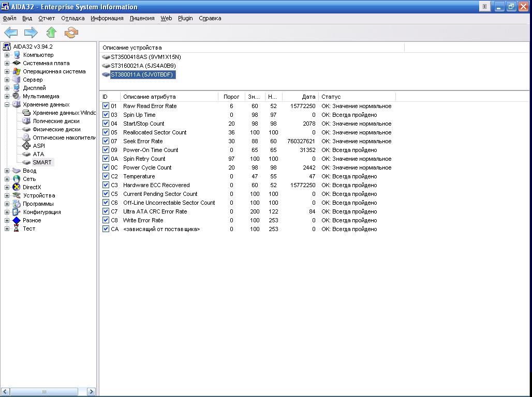
Task: Select the Тест hourglass icon
Action: pyautogui.click(x=16, y=228)
